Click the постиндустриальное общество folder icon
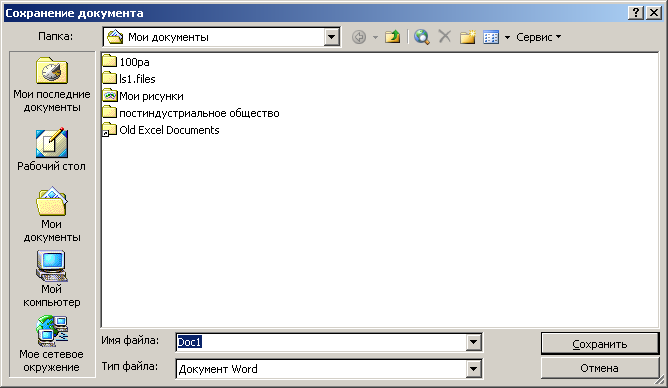Image resolution: width=668 pixels, height=388 pixels. (x=109, y=112)
